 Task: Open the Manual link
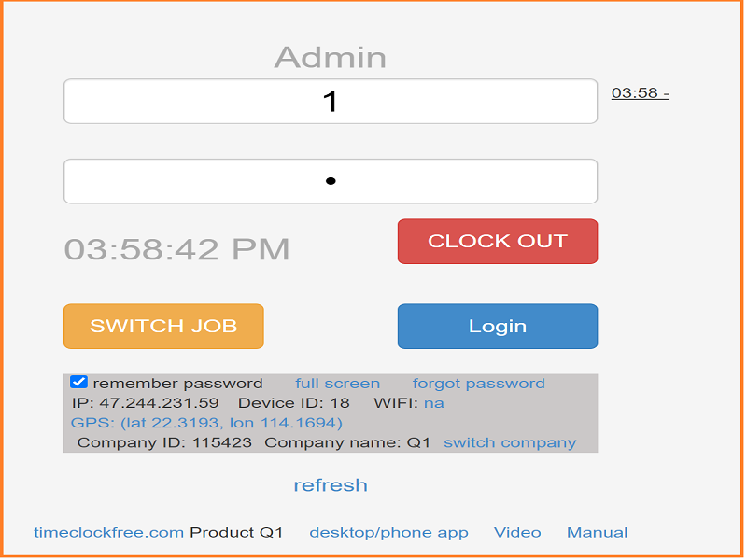tap(597, 532)
